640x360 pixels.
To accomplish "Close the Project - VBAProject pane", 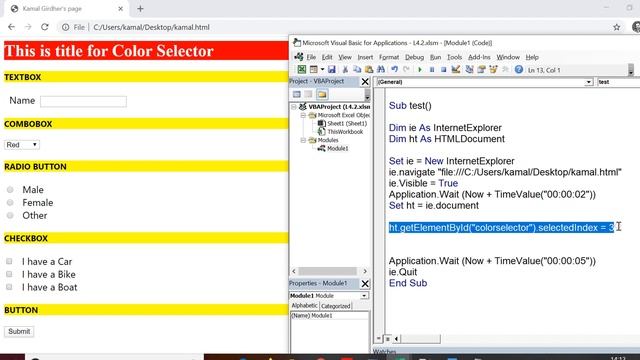I will click(x=365, y=82).
